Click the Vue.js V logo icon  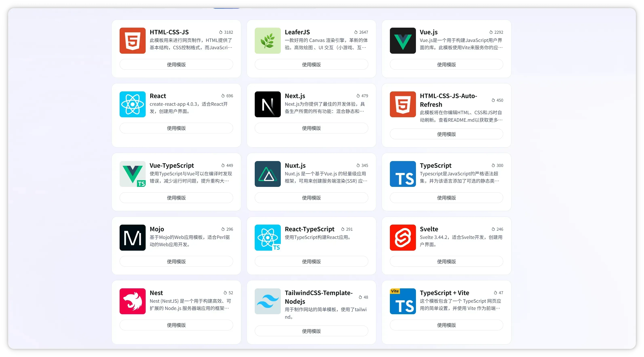click(x=402, y=41)
